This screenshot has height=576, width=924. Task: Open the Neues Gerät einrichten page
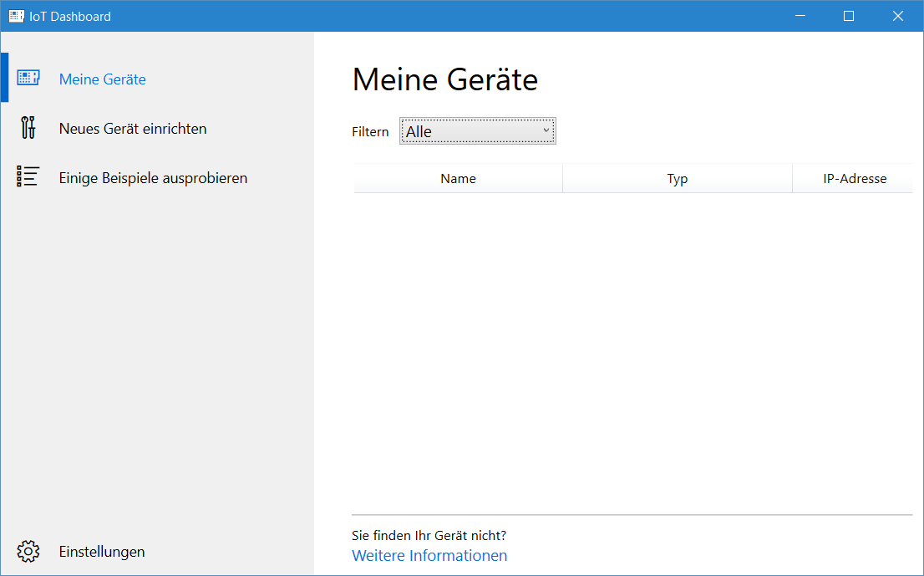point(132,128)
